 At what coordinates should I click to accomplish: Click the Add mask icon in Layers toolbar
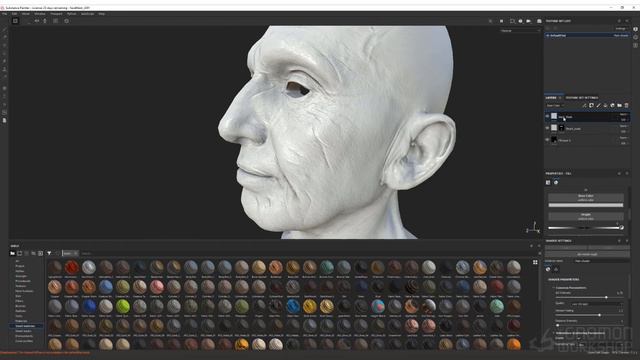point(591,105)
